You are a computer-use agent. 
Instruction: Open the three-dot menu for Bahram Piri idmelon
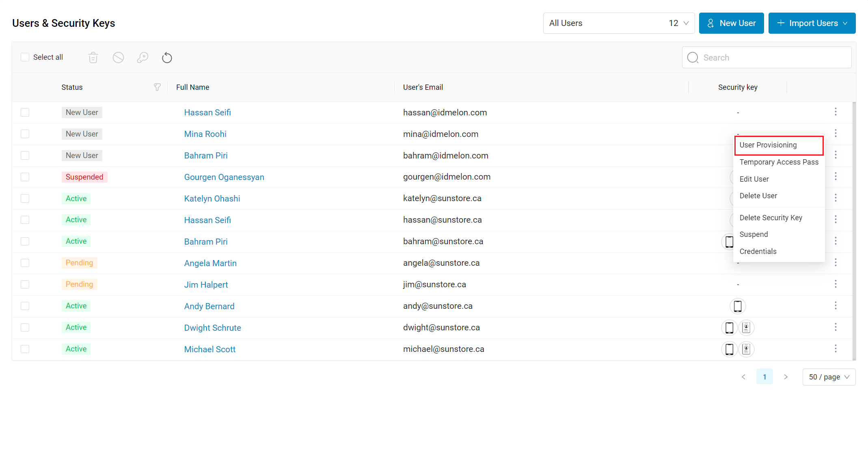(836, 155)
